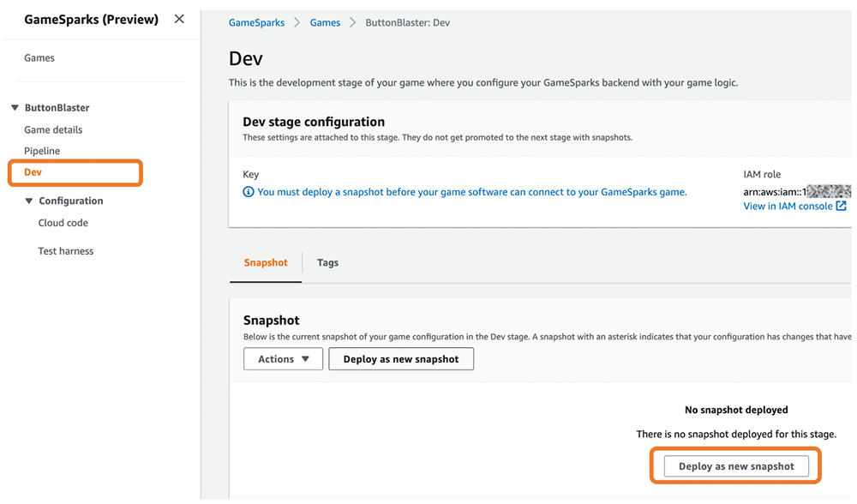The width and height of the screenshot is (857, 504).
Task: Open Game details in the sidebar
Action: point(53,129)
